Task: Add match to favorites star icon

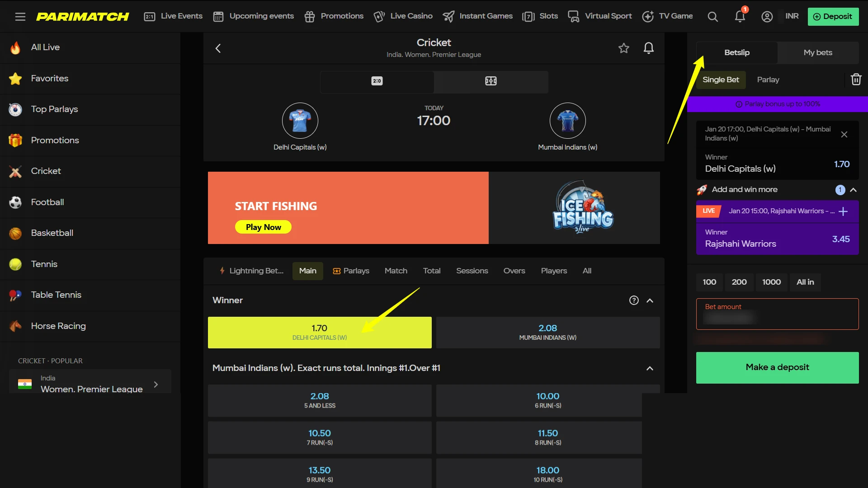Action: (x=624, y=48)
